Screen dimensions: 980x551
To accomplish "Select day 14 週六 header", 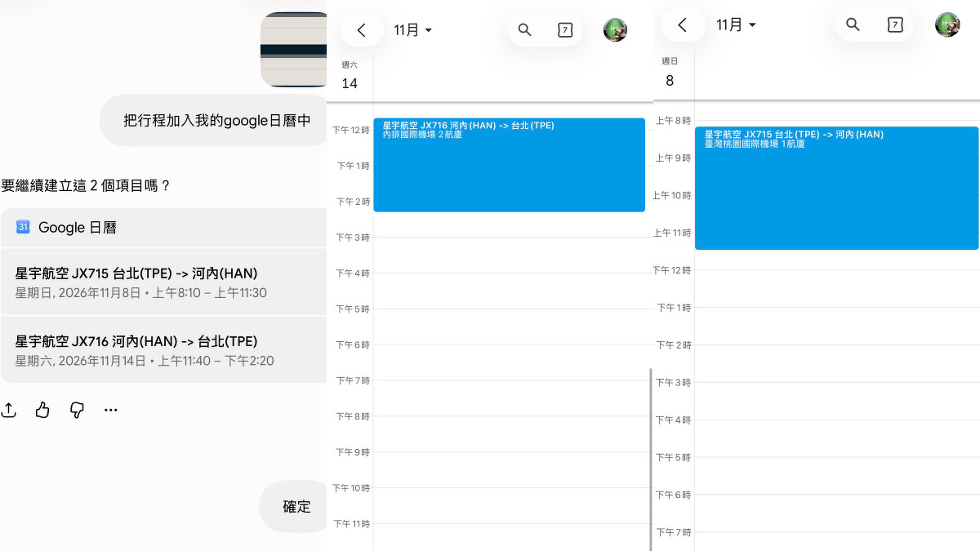I will [350, 76].
